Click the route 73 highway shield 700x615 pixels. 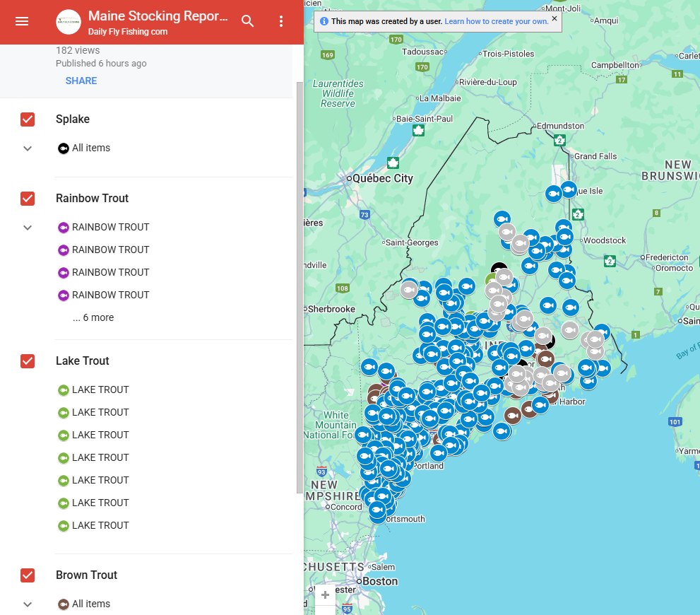[364, 215]
